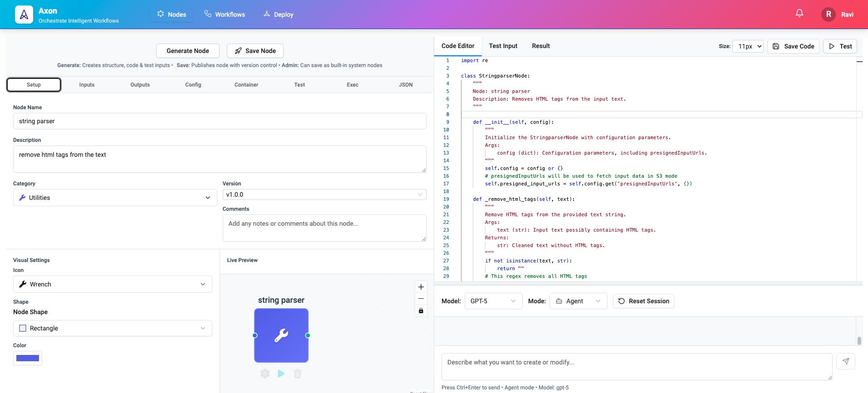Open node settings gear under preview

265,374
